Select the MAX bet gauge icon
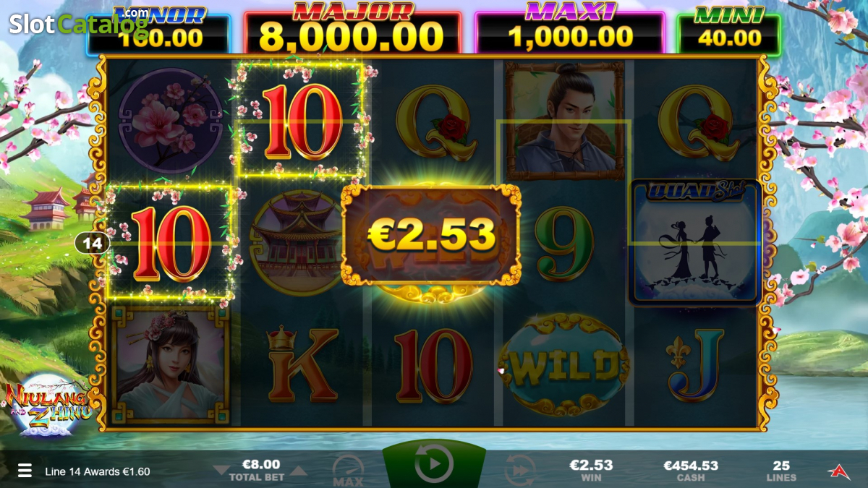 pos(348,469)
